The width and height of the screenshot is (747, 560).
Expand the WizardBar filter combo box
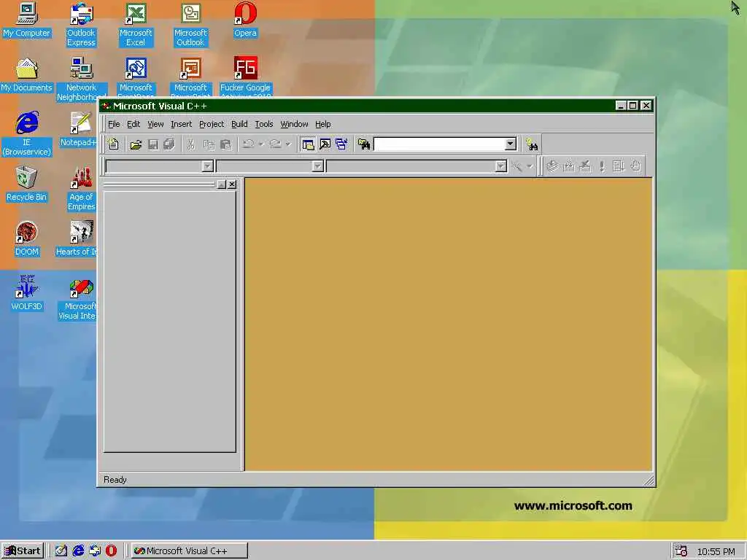coord(318,166)
